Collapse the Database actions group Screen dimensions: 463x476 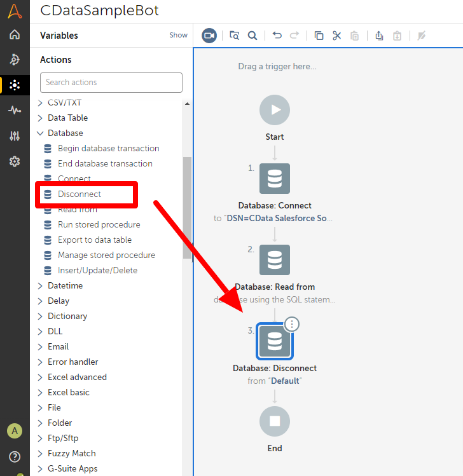tap(40, 133)
